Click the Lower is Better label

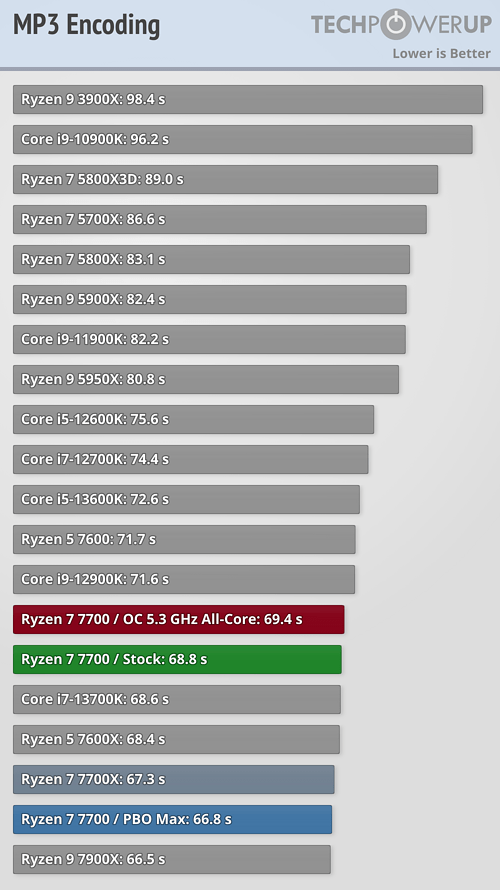[442, 53]
